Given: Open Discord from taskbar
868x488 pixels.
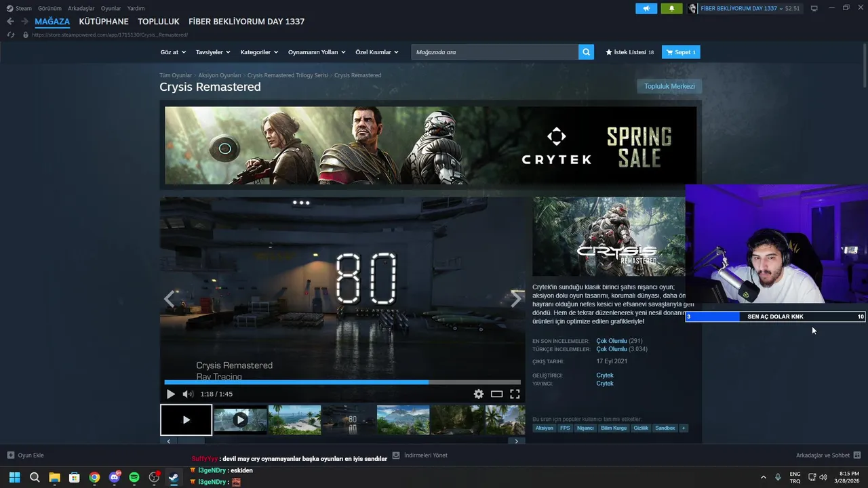Looking at the screenshot, I should tap(115, 477).
